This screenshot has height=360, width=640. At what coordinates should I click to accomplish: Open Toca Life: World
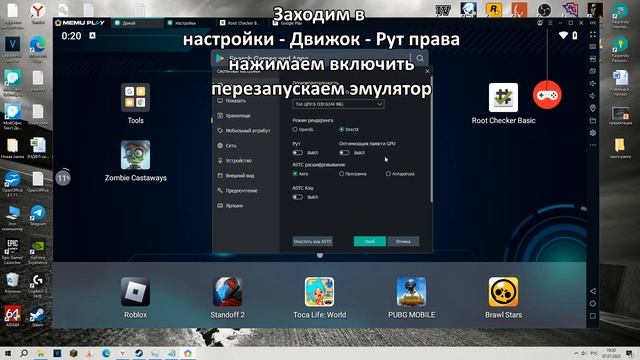tap(320, 292)
